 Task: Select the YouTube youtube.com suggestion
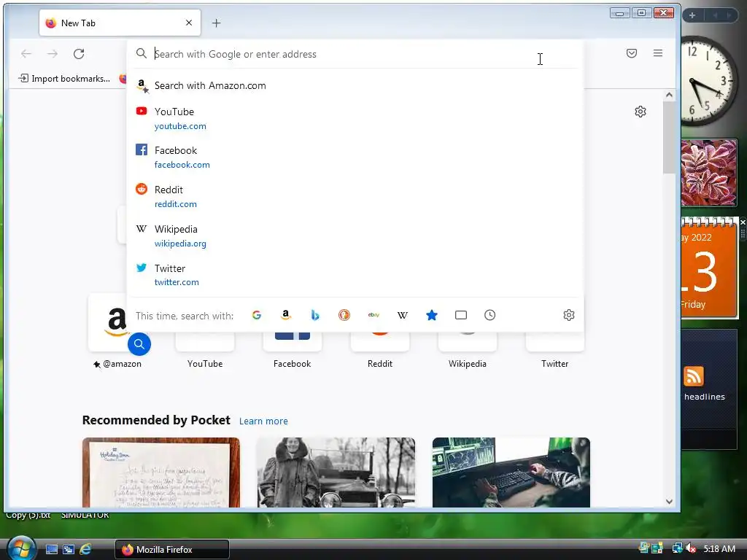[x=355, y=119]
